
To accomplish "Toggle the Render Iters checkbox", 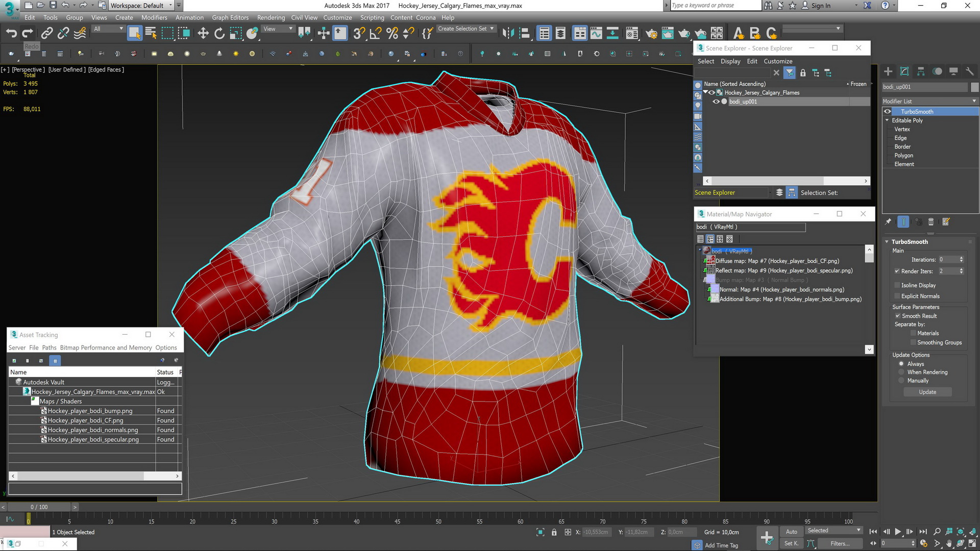I will [x=897, y=271].
